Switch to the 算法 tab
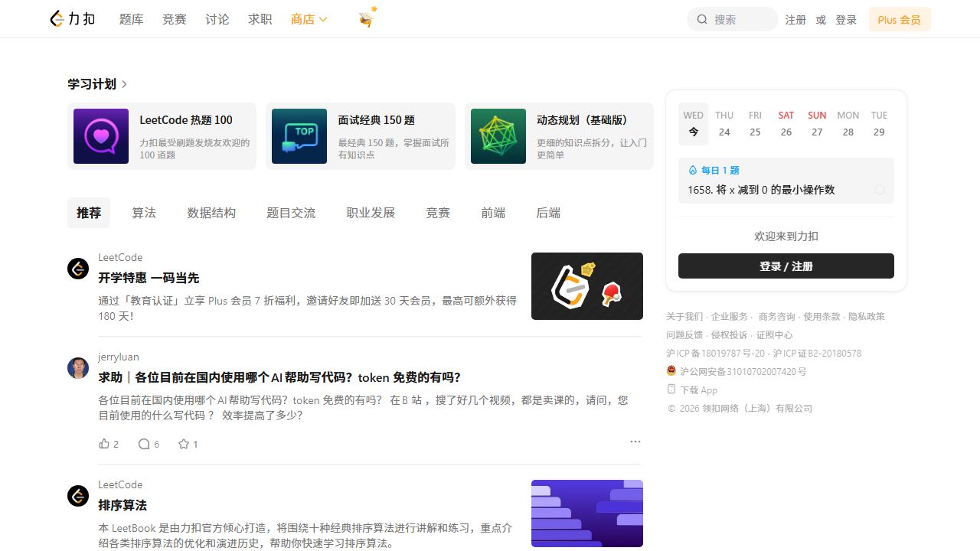 click(x=144, y=213)
